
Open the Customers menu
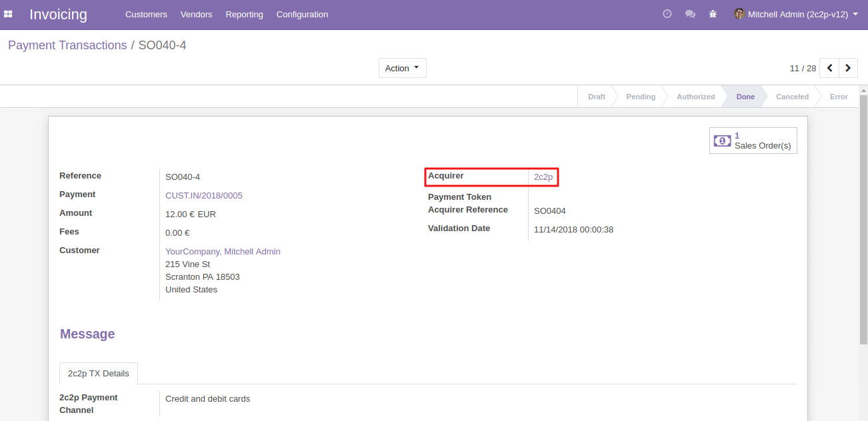tap(146, 14)
